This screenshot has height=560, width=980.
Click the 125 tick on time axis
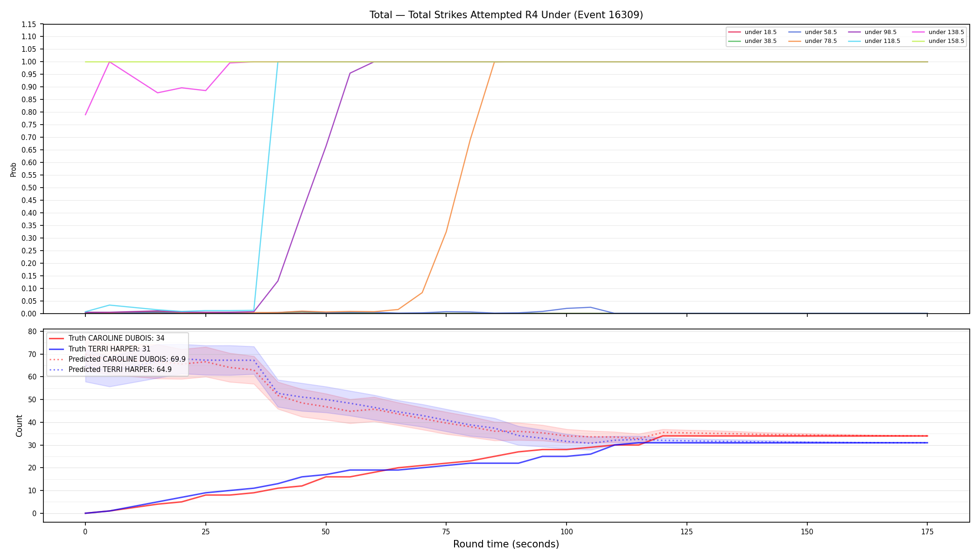[686, 532]
